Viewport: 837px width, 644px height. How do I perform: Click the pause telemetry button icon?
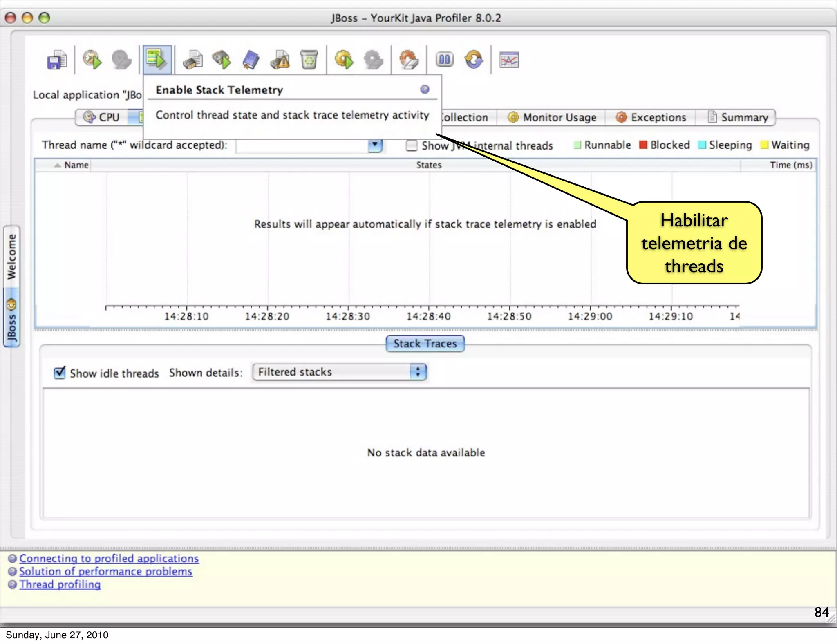444,60
